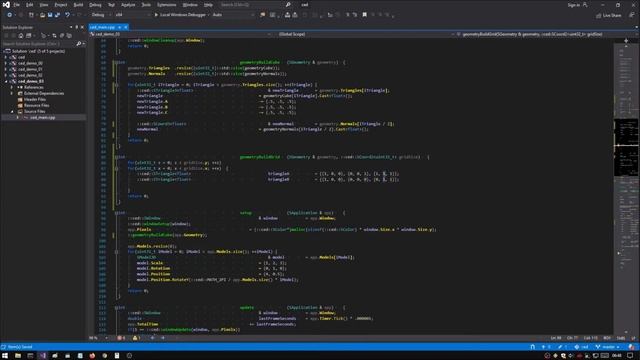Click the bookmark toolbar icon

coord(364,15)
